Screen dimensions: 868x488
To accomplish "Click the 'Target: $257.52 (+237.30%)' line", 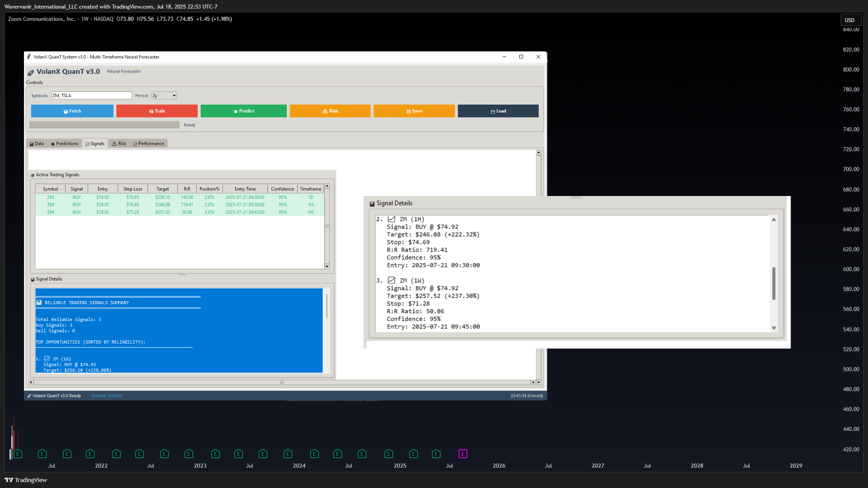I will 433,296.
